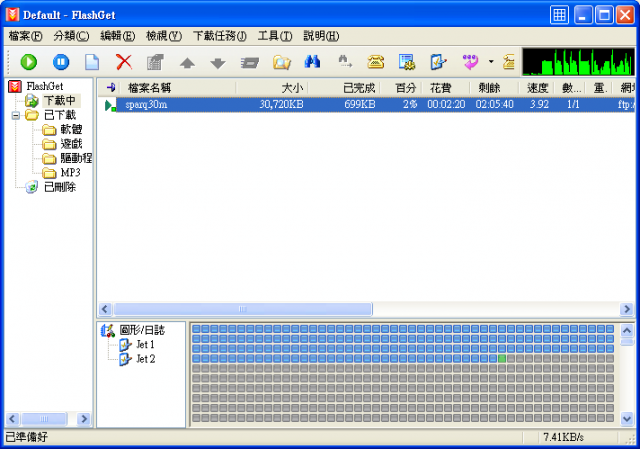Click sparq30m row downloading status icon

(110, 105)
